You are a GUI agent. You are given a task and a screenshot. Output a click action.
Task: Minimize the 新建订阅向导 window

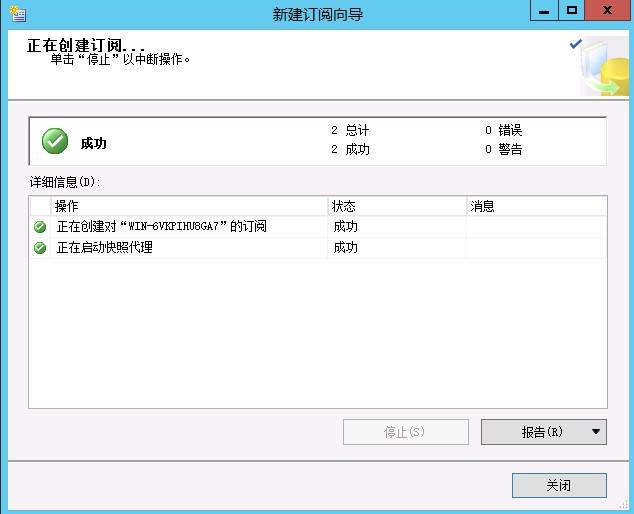[x=545, y=11]
